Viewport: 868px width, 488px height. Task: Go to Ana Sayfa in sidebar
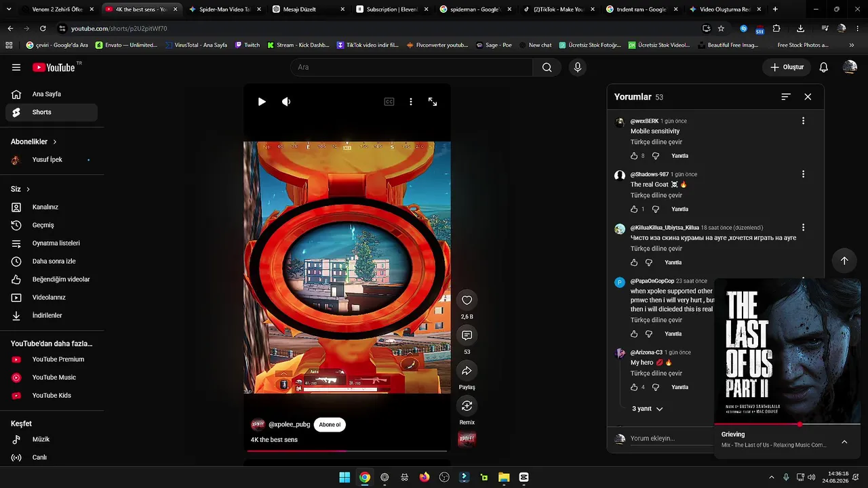coord(52,94)
